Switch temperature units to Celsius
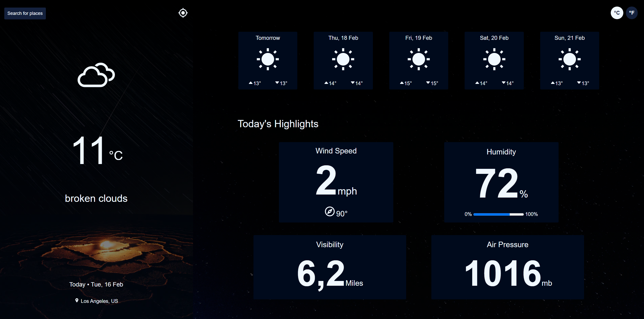The height and width of the screenshot is (319, 644). point(617,13)
